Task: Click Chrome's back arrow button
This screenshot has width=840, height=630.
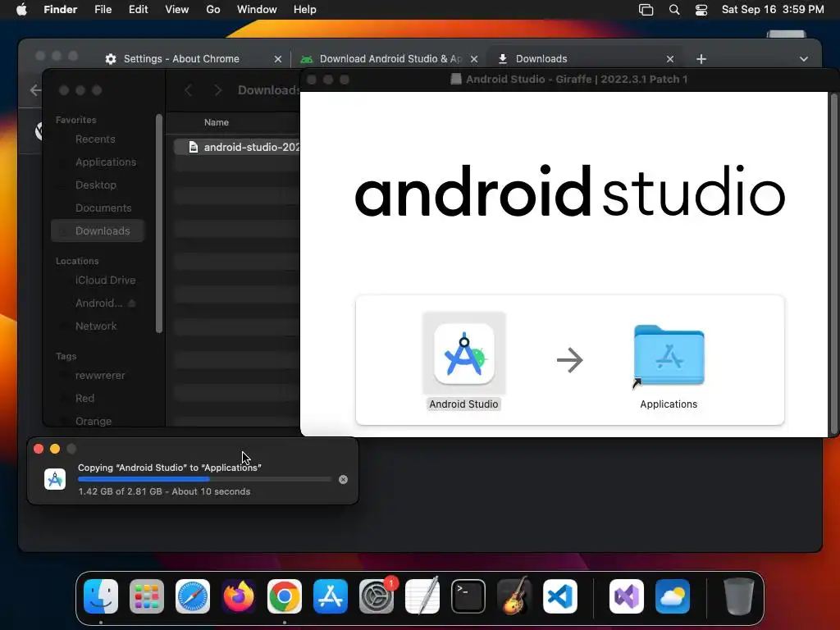Action: click(35, 90)
